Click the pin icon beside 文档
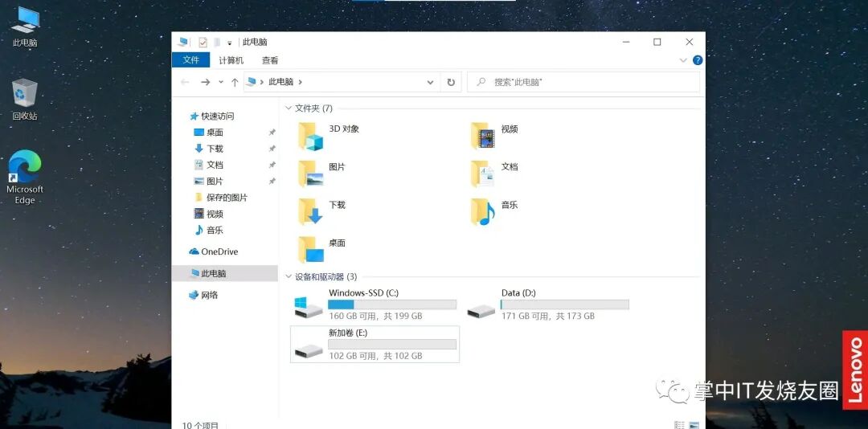Viewport: 868px width, 429px height. point(272,165)
